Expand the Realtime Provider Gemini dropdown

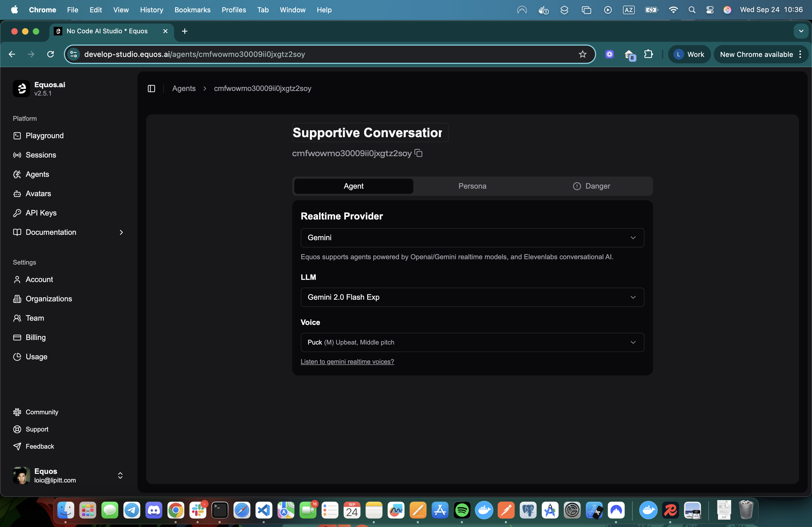(472, 237)
